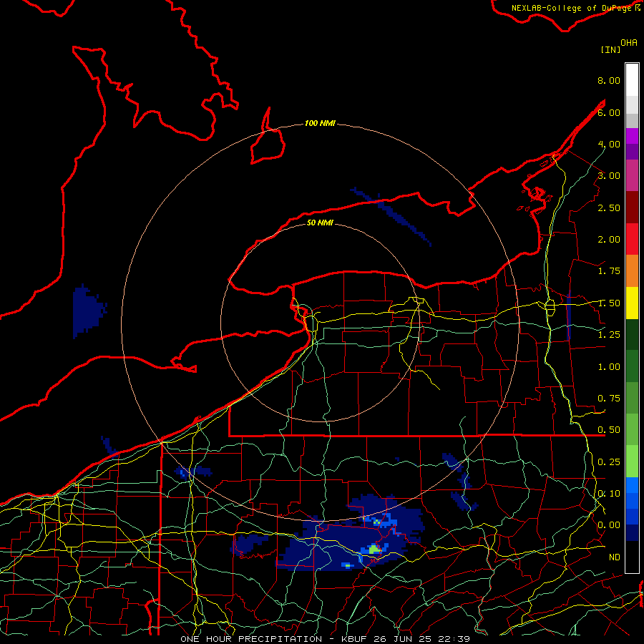Click the 1.00 legend value
Screen dimensions: 644x644
609,367
